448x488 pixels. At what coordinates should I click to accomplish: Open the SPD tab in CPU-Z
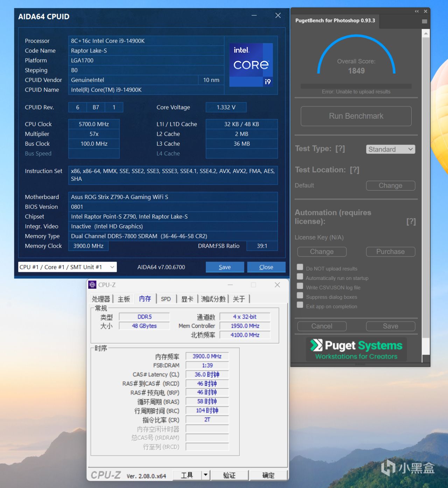click(x=166, y=299)
